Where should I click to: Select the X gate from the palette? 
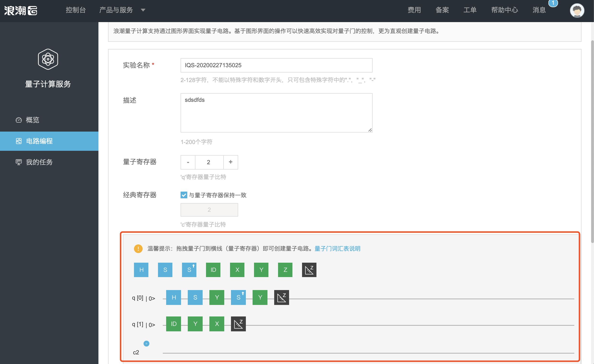(237, 270)
